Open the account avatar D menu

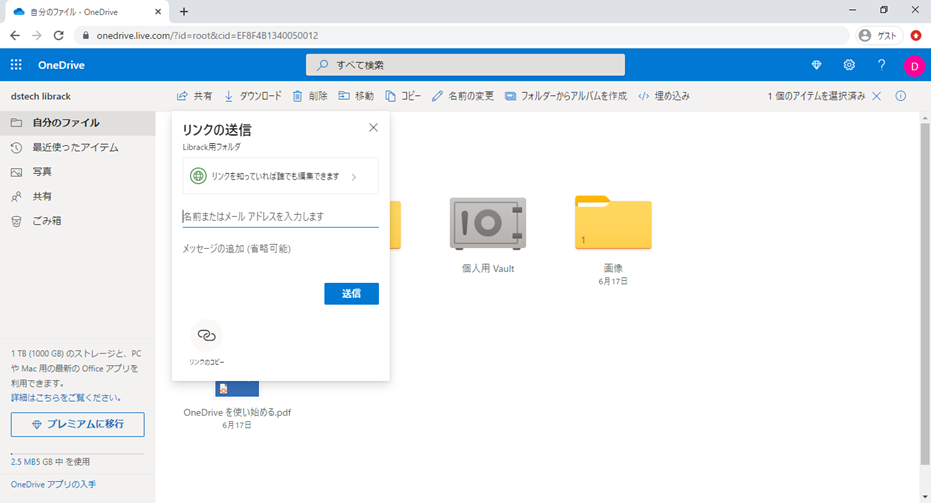point(914,66)
